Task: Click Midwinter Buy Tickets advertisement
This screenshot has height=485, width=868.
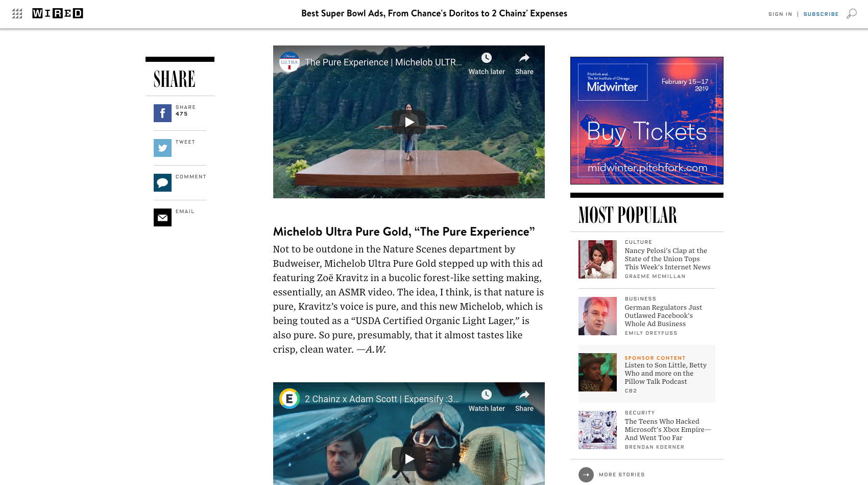Action: pos(647,121)
